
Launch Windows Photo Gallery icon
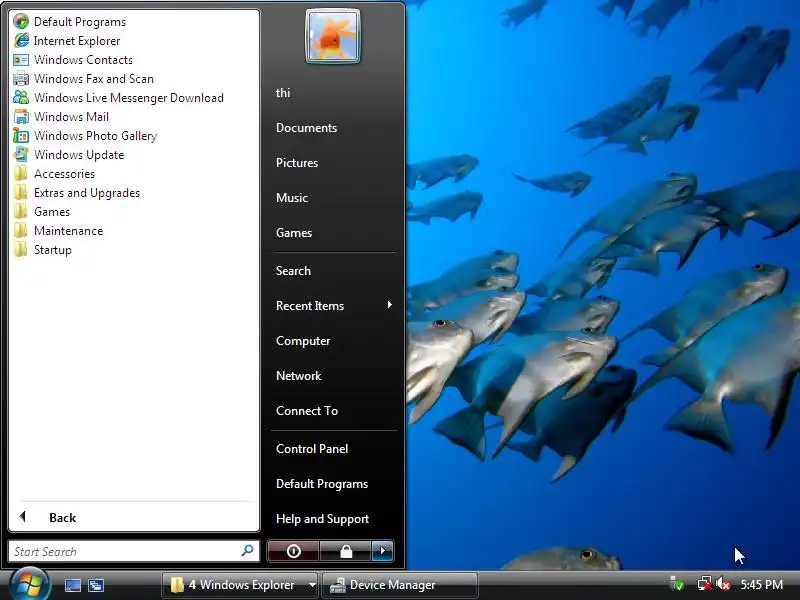tap(21, 136)
